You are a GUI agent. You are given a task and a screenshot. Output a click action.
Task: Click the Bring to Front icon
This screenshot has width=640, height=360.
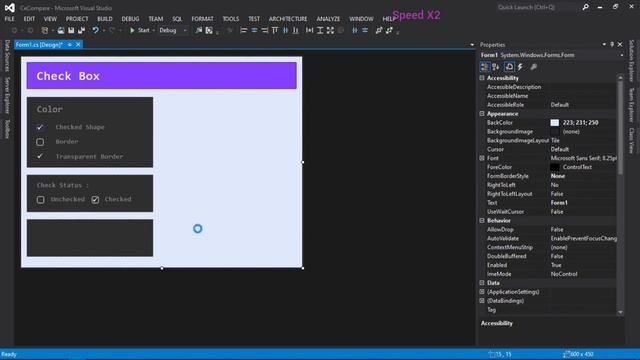click(379, 30)
